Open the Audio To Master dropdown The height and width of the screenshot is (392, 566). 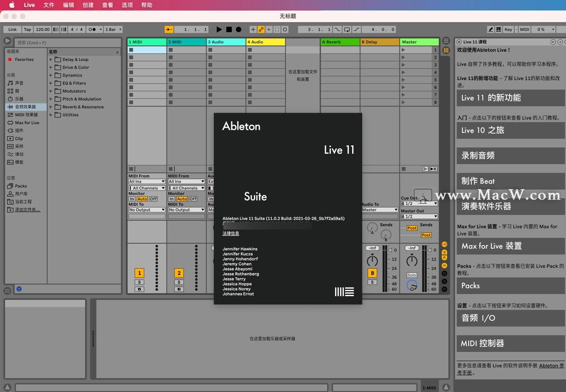tap(380, 210)
